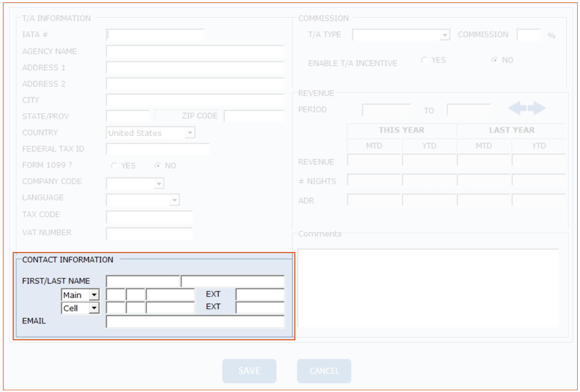Image resolution: width=580 pixels, height=392 pixels.
Task: Select the Commission percentage field
Action: (528, 35)
